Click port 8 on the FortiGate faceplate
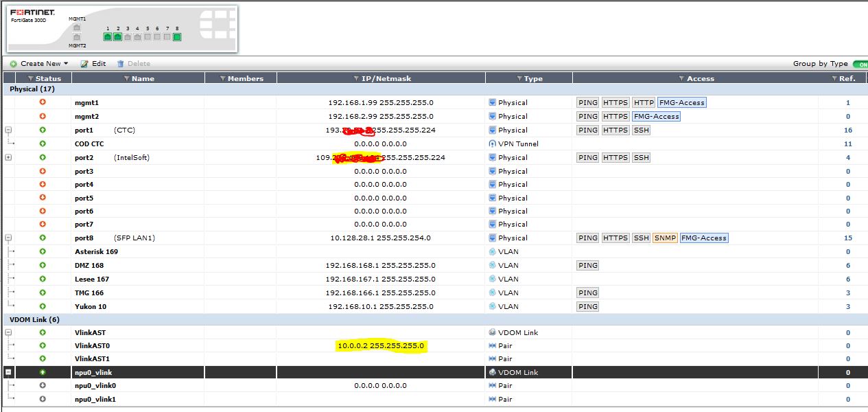 pyautogui.click(x=177, y=36)
